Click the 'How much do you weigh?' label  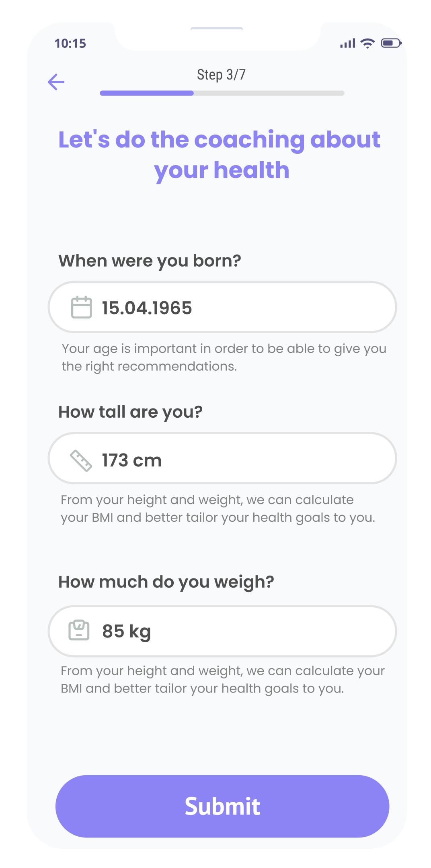click(x=166, y=582)
